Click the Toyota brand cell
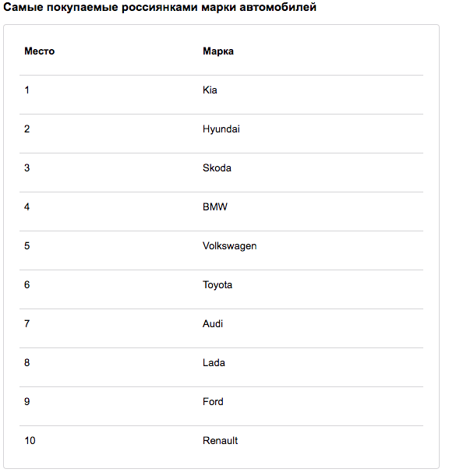 (217, 285)
